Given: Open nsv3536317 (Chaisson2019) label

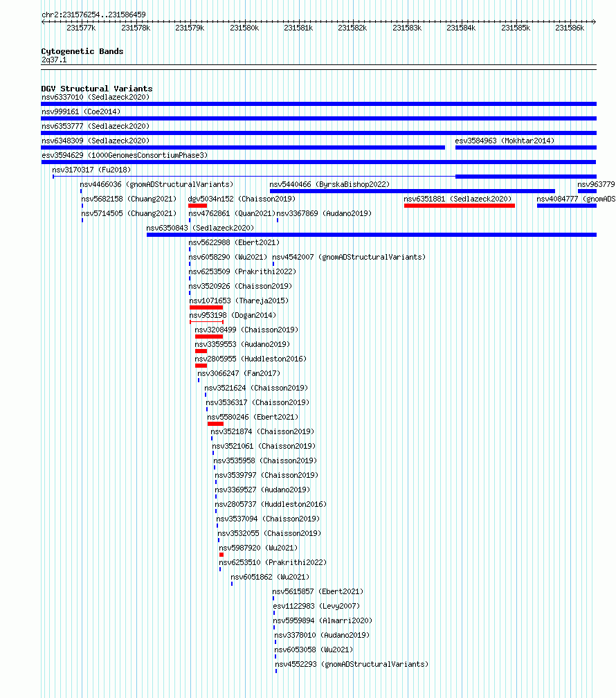Looking at the screenshot, I should (x=257, y=402).
